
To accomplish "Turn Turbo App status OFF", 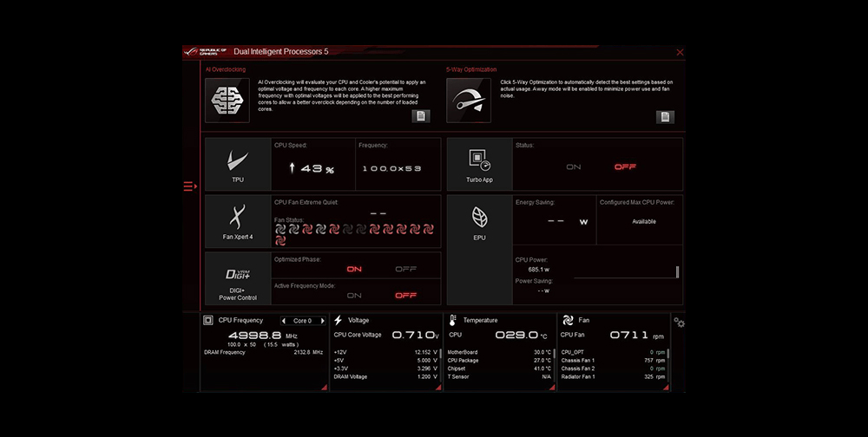I will pyautogui.click(x=625, y=167).
